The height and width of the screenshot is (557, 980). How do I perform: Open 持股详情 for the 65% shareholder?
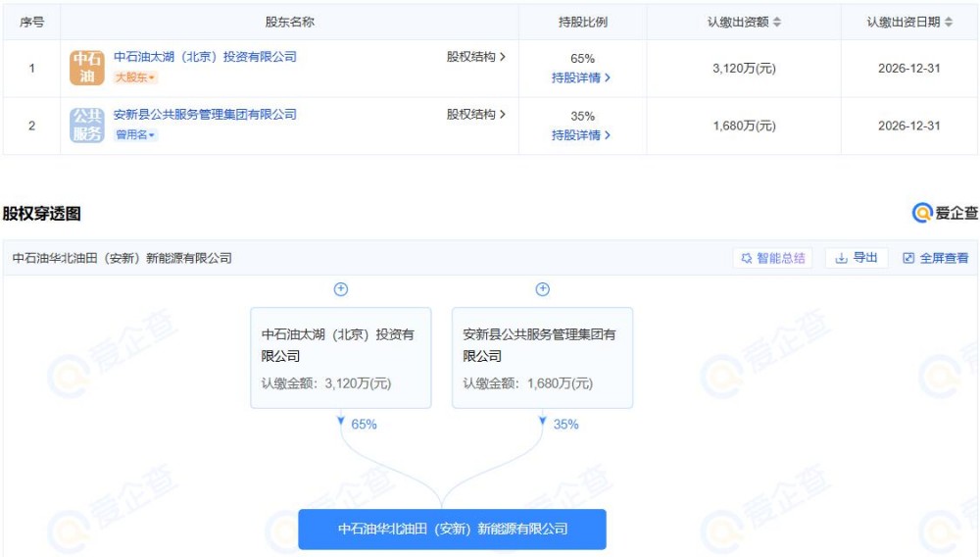(x=581, y=77)
